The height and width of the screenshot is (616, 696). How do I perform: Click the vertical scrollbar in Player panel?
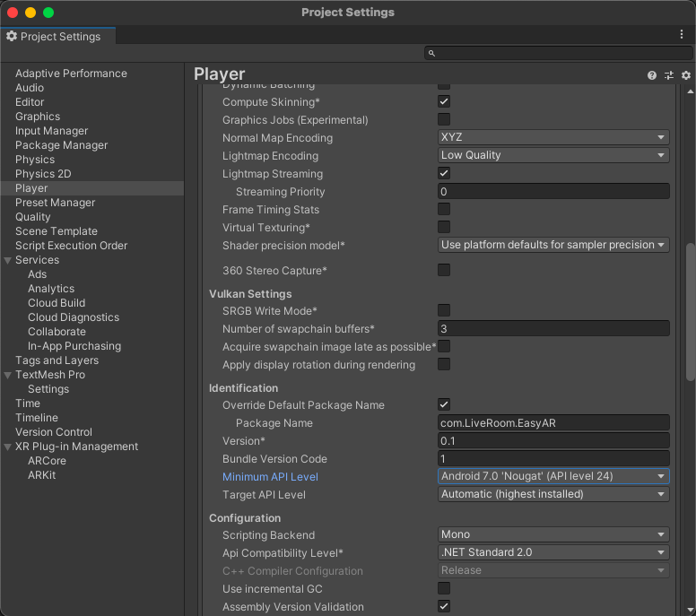click(x=689, y=311)
